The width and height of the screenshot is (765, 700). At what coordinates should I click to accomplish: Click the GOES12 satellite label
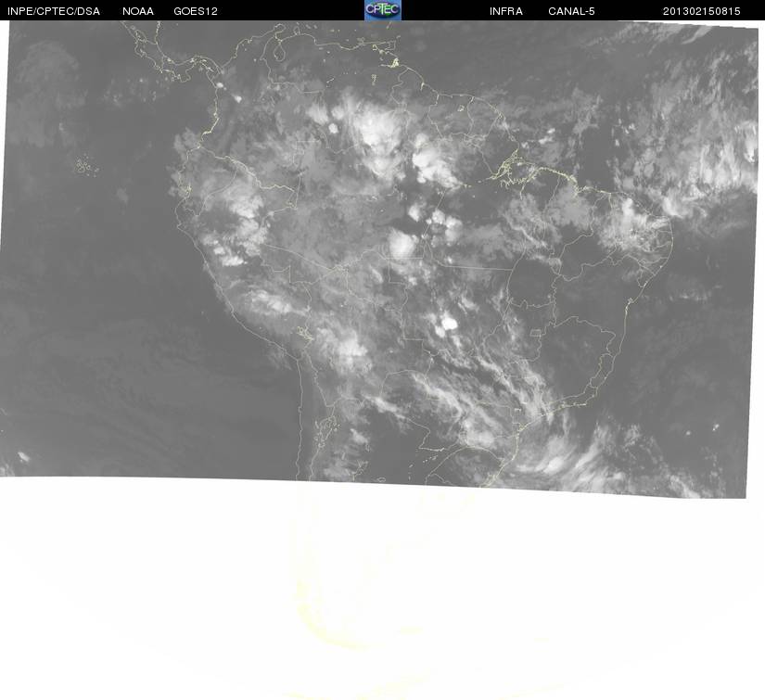pyautogui.click(x=196, y=11)
